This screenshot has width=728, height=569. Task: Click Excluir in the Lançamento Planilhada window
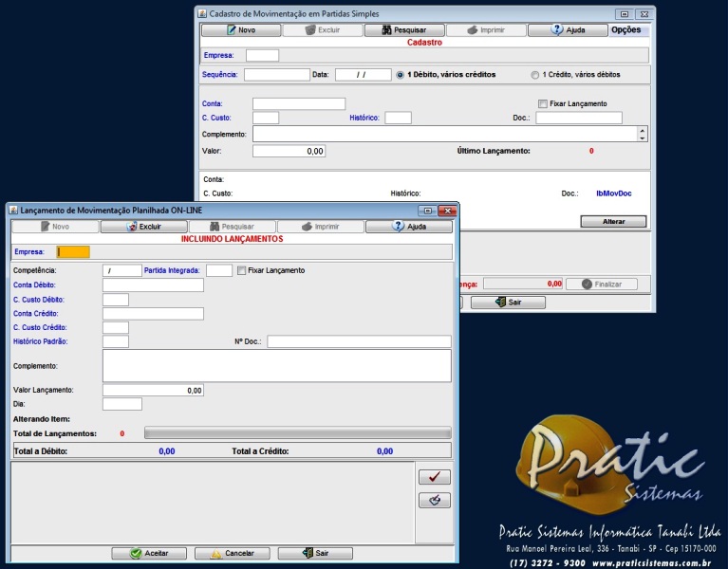click(144, 227)
